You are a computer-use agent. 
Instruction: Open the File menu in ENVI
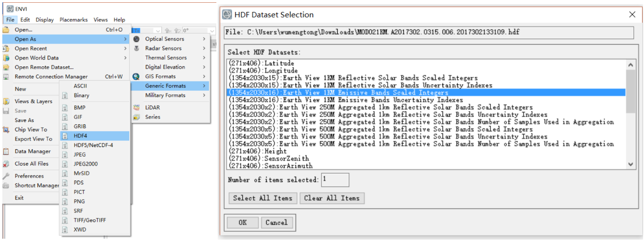[x=11, y=20]
